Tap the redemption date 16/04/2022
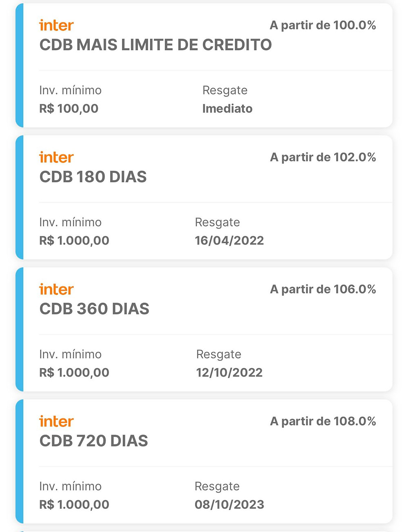 pos(229,241)
